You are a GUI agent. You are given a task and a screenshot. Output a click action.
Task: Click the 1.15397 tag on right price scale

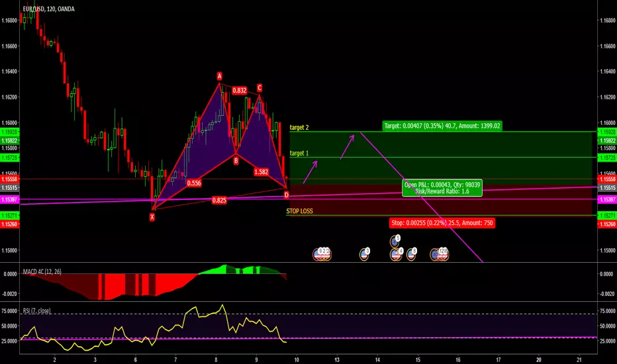[607, 199]
